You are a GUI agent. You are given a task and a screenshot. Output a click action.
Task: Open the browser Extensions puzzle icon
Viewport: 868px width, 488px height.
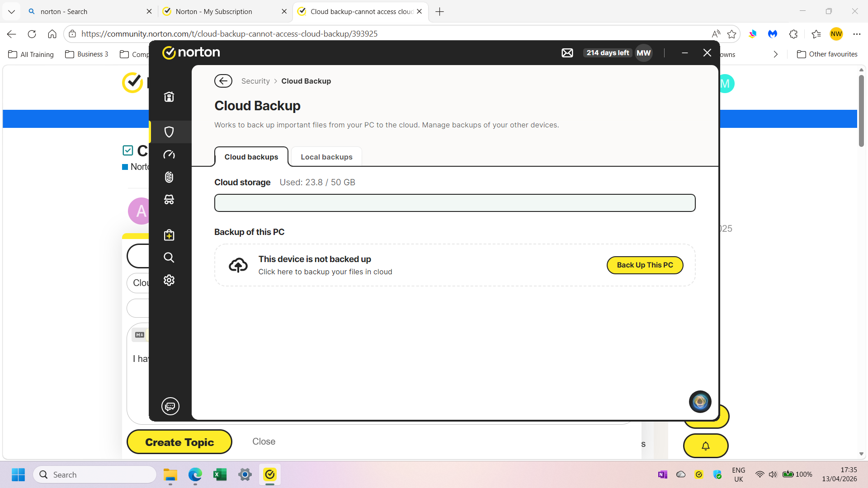[x=793, y=34]
